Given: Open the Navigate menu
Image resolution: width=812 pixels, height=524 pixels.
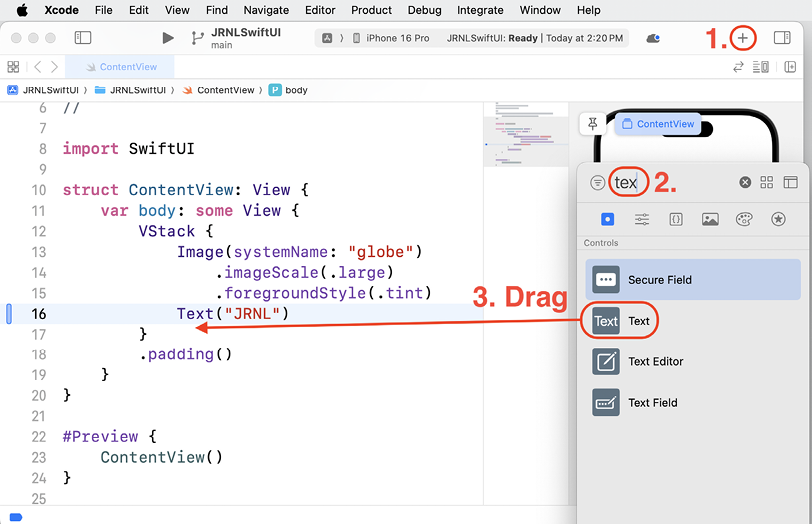Looking at the screenshot, I should (x=266, y=10).
